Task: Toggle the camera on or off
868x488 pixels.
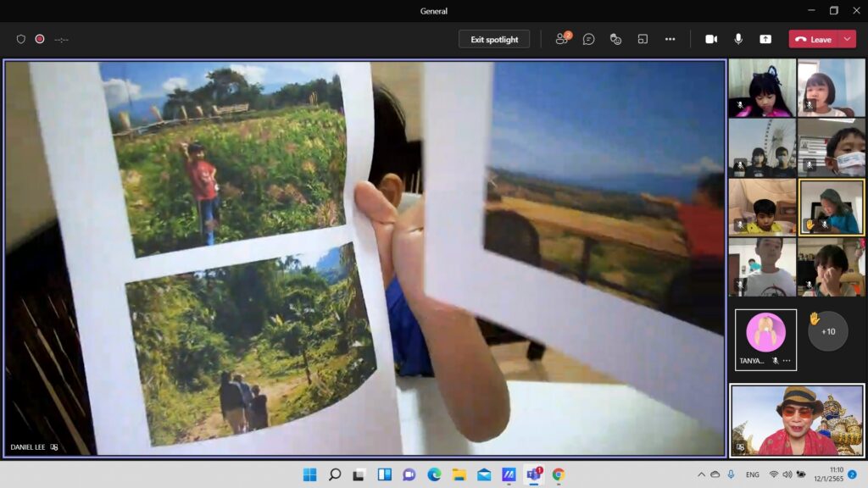Action: (711, 39)
